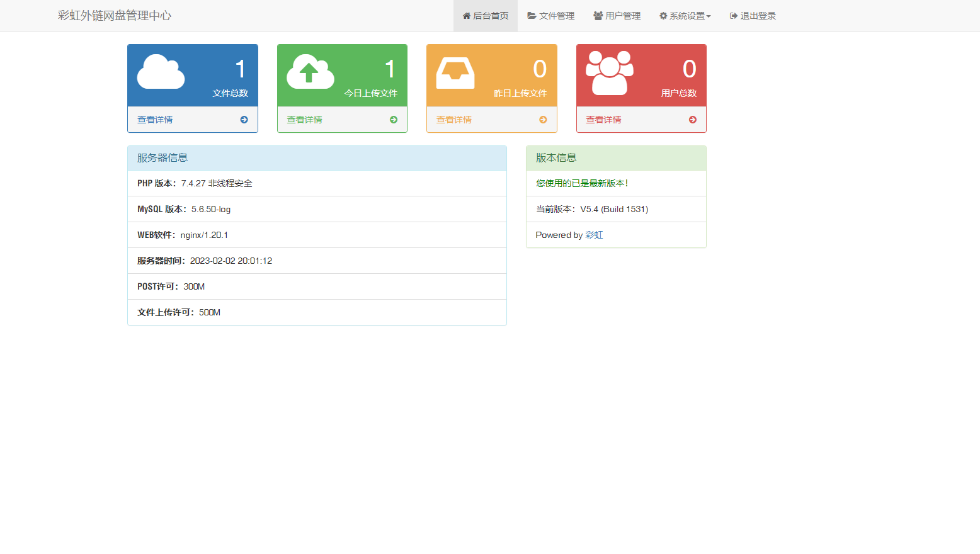Click the inbox tray icon in orange card
Screen dimensions: 980x554
click(x=455, y=73)
